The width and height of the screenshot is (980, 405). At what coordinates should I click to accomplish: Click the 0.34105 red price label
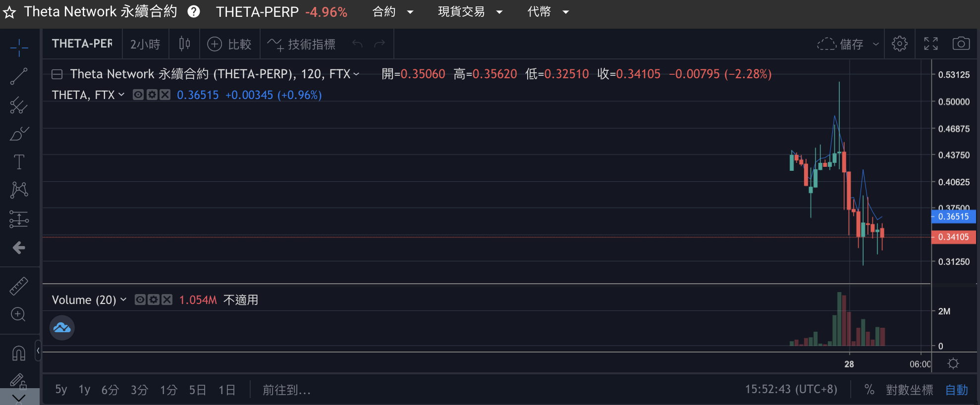point(954,237)
